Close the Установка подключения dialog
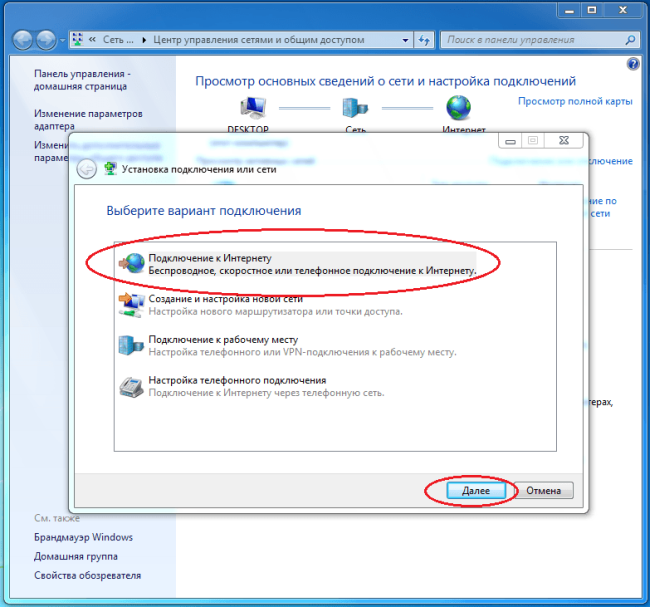The width and height of the screenshot is (650, 607). tap(564, 141)
